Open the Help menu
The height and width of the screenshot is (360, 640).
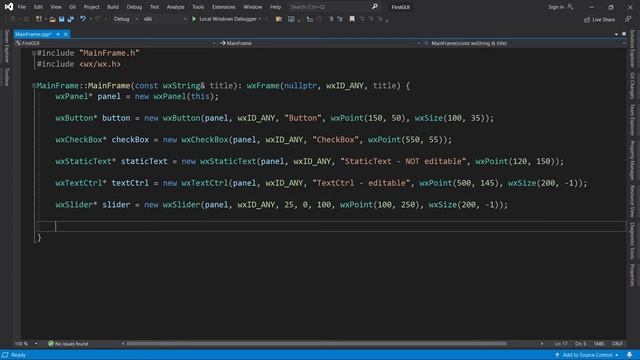[276, 7]
